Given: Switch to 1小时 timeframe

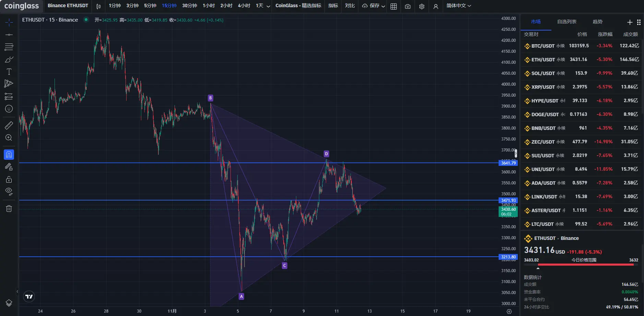Looking at the screenshot, I should (209, 6).
